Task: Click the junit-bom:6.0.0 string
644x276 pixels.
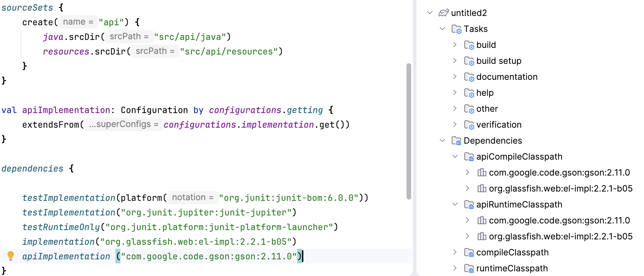Action: (x=289, y=198)
